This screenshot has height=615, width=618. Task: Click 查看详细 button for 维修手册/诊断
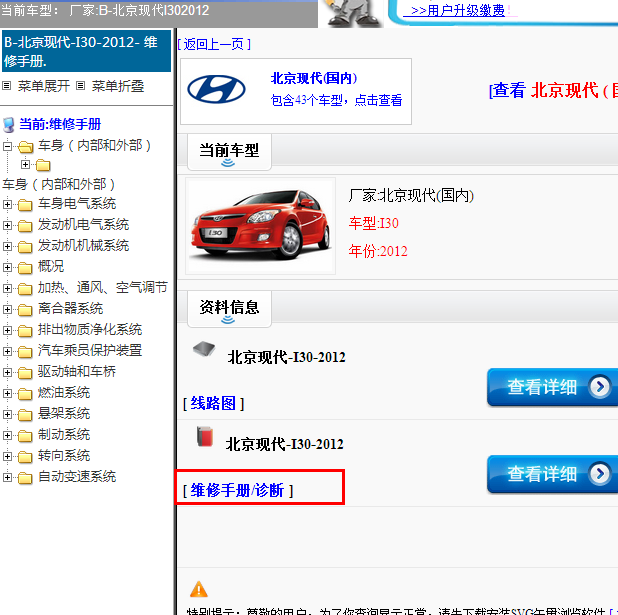[x=552, y=474]
